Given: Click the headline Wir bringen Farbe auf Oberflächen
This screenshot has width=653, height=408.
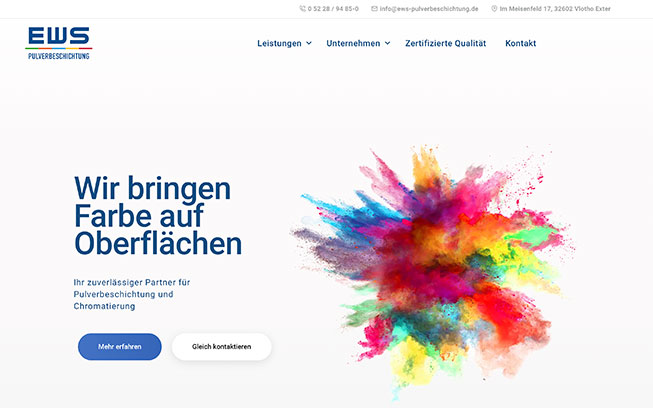Looking at the screenshot, I should click(158, 216).
